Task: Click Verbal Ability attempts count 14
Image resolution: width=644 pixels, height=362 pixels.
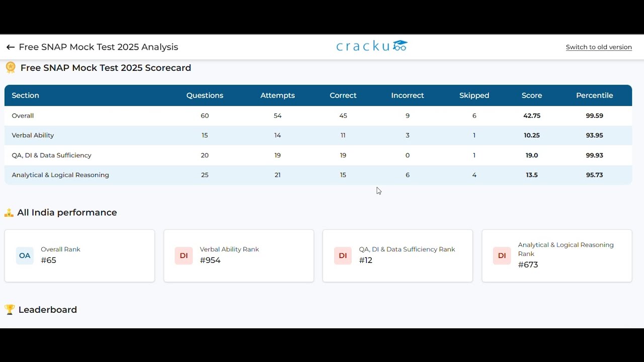Action: click(278, 135)
